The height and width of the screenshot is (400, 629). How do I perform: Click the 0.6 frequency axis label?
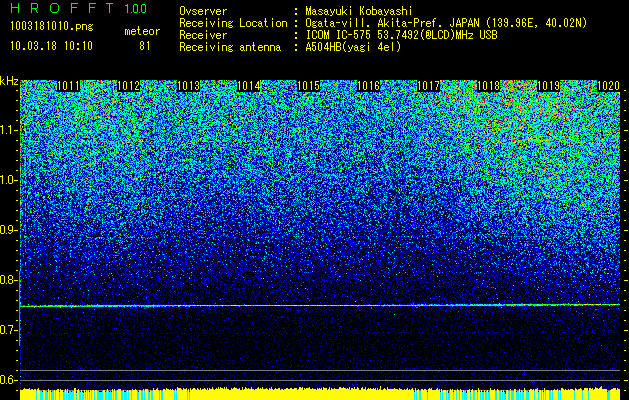8,380
